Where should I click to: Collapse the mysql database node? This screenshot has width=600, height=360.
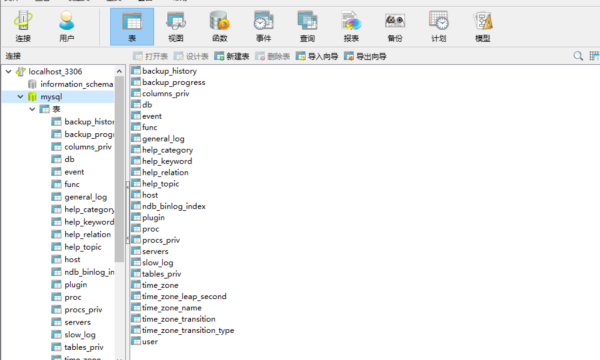tap(20, 97)
